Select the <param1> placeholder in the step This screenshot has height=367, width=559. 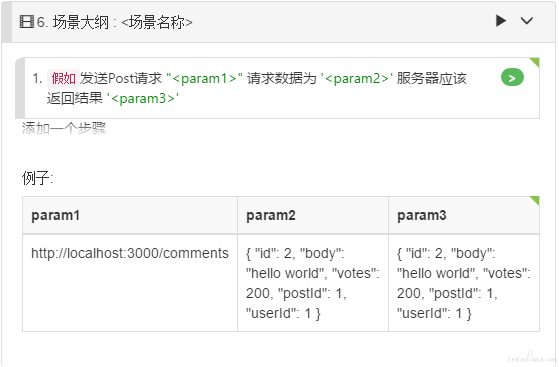pos(204,78)
